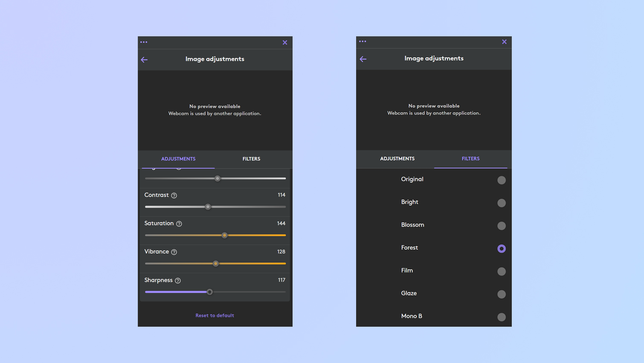This screenshot has height=363, width=644.
Task: Switch to Adjustments tab in right window
Action: click(x=397, y=158)
